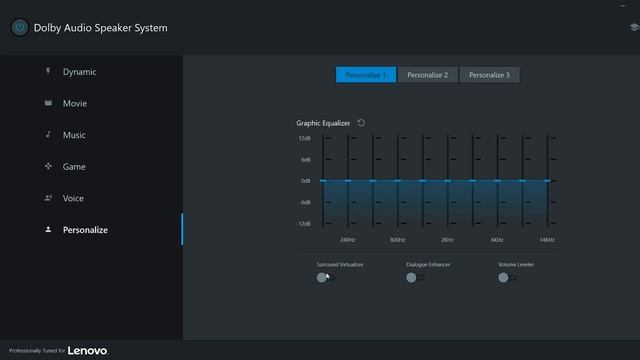Viewport: 640px width, 360px height.
Task: Click the "14KHz" frequency label
Action: [547, 240]
